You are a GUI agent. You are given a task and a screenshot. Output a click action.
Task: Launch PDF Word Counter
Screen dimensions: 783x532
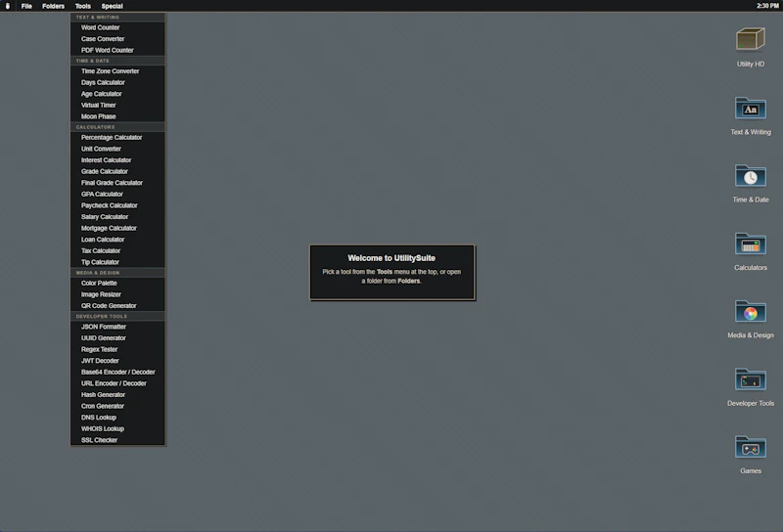[117, 50]
